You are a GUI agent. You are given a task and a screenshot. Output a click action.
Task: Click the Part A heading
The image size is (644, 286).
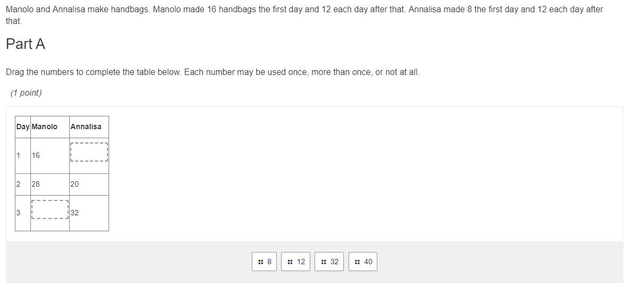point(26,44)
